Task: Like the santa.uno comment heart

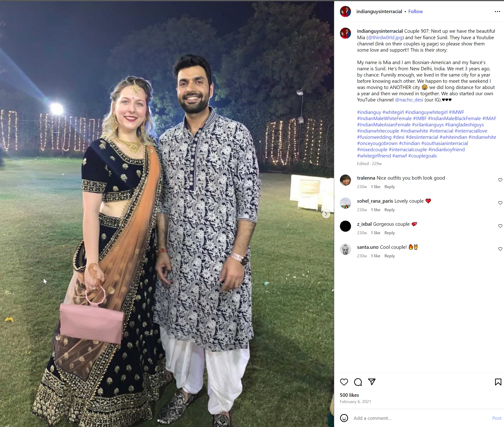Action: (x=500, y=249)
